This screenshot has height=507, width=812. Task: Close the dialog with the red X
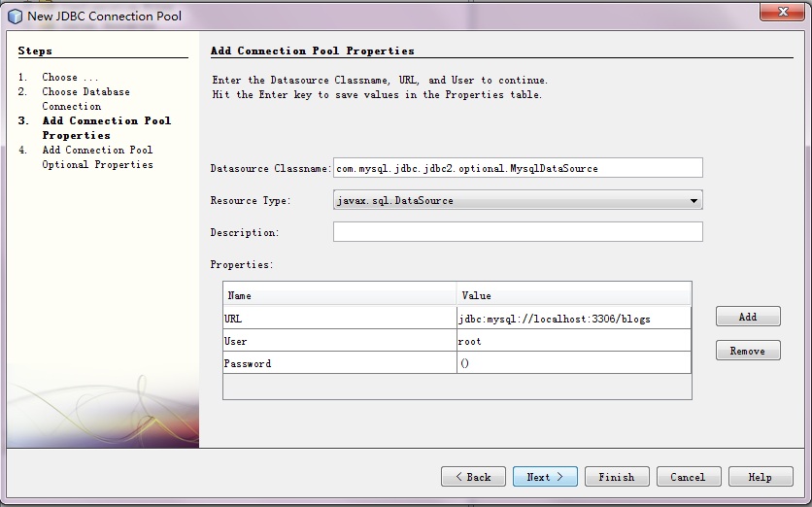[782, 12]
